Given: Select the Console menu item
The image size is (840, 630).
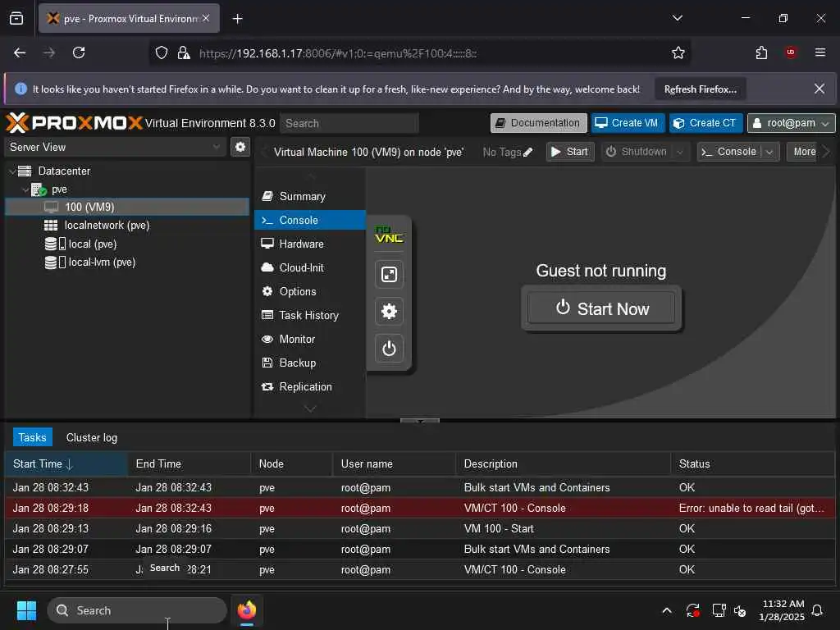Looking at the screenshot, I should [x=309, y=220].
